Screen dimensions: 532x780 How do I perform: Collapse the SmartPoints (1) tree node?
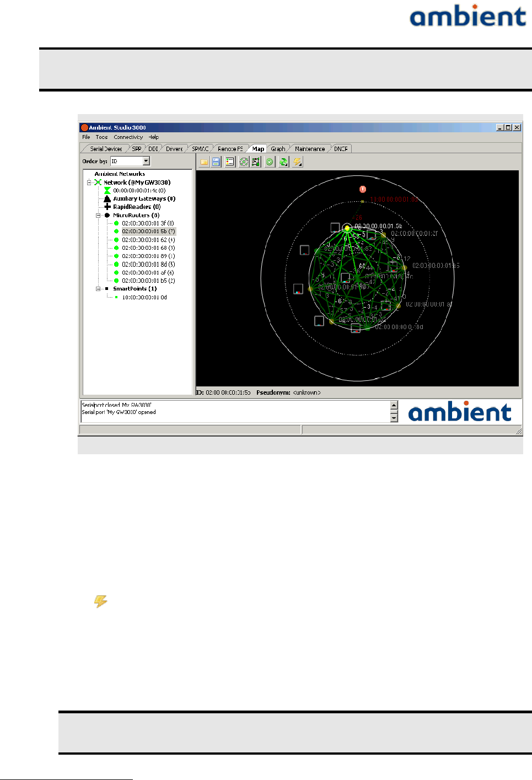click(x=98, y=289)
